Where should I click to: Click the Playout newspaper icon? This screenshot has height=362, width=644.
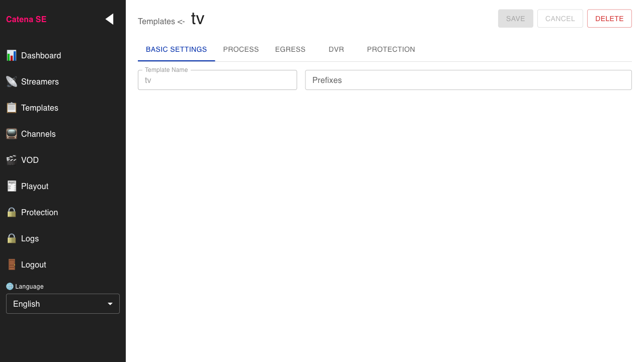tap(12, 186)
